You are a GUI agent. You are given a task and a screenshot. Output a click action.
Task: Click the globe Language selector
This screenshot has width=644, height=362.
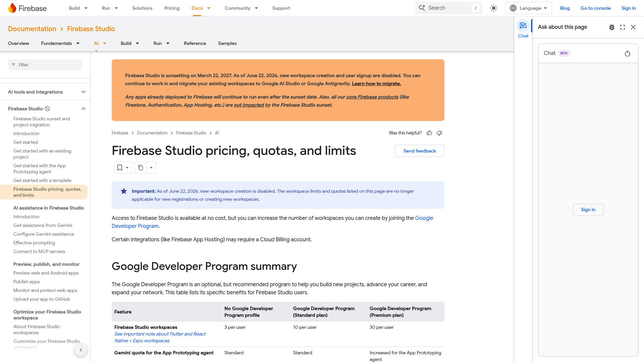coord(528,8)
